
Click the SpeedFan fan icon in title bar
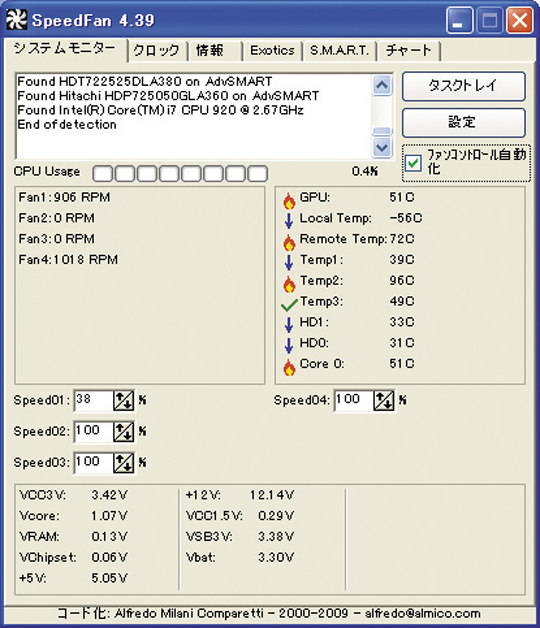coord(17,20)
